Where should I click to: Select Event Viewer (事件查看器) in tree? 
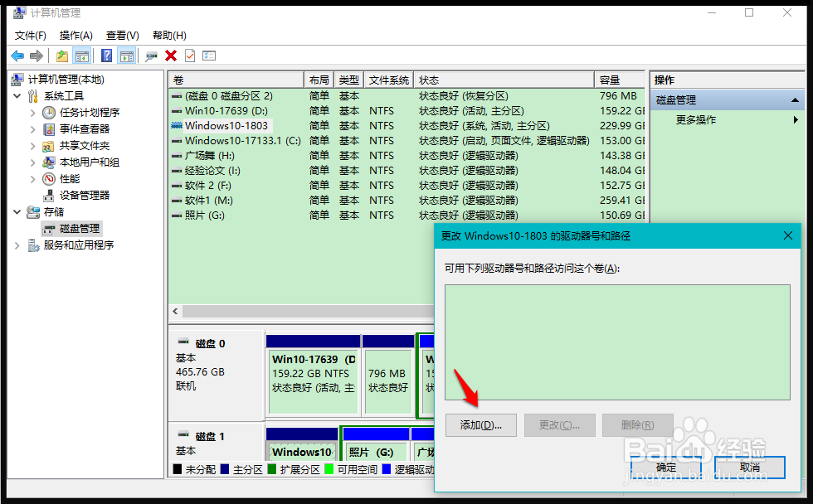[x=85, y=129]
